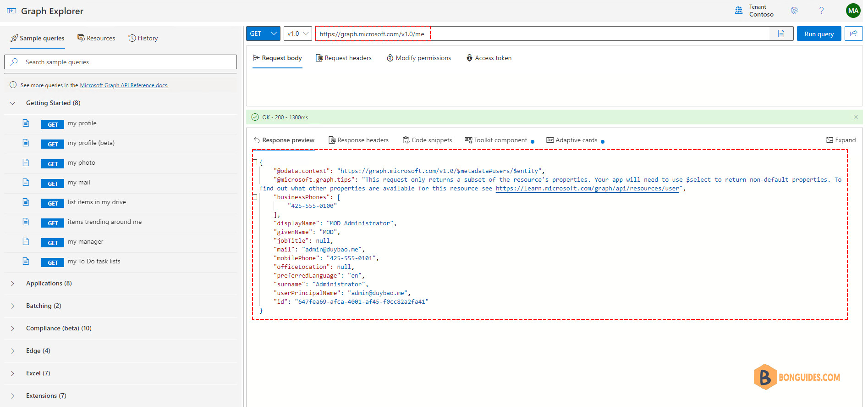Open the Adaptive cards tab
This screenshot has height=407, width=868.
click(575, 140)
